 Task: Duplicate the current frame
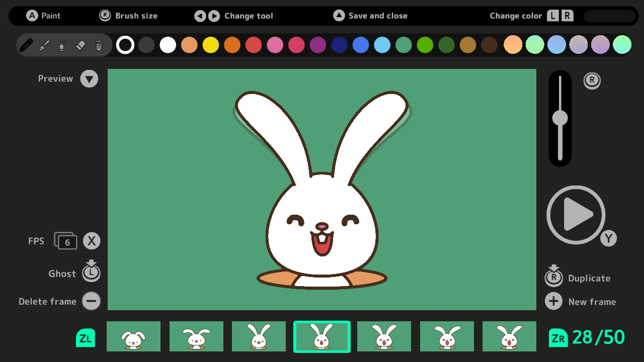[x=553, y=277]
